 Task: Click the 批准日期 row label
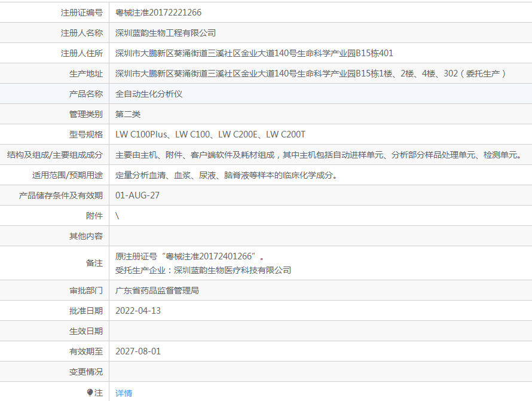[x=86, y=311]
